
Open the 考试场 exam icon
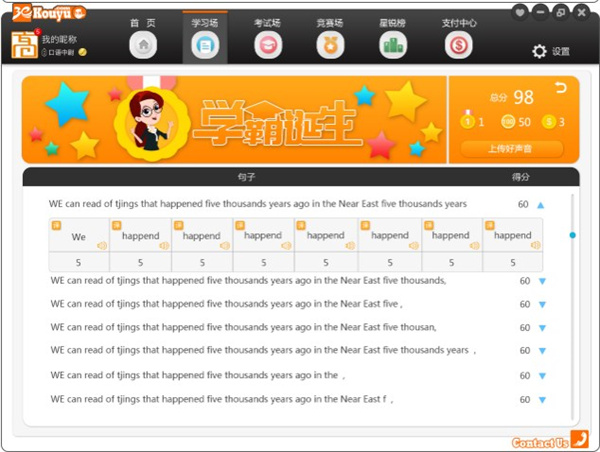(268, 46)
